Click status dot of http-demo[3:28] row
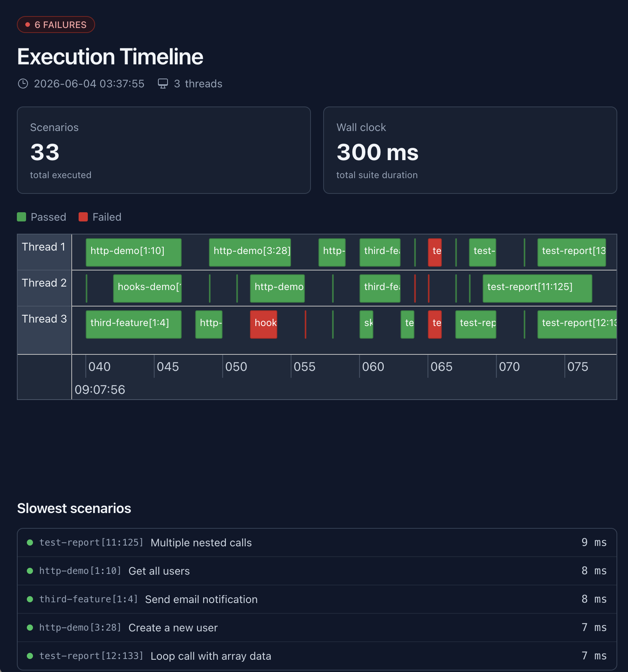 coord(30,628)
